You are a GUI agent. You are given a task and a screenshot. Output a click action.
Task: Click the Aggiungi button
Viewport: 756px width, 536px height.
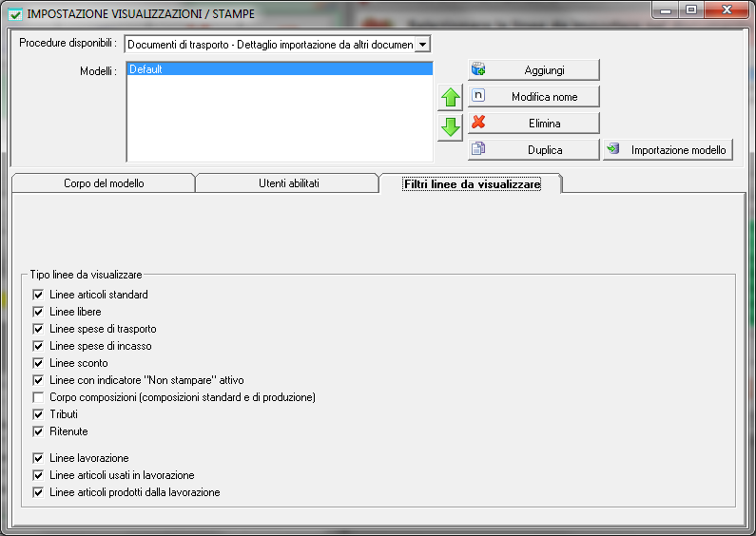[533, 70]
